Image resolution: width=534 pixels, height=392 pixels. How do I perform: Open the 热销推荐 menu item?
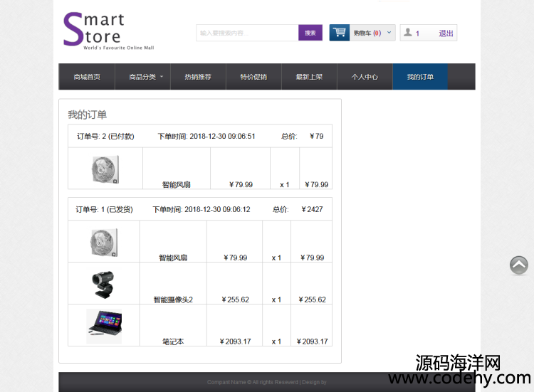tap(198, 77)
